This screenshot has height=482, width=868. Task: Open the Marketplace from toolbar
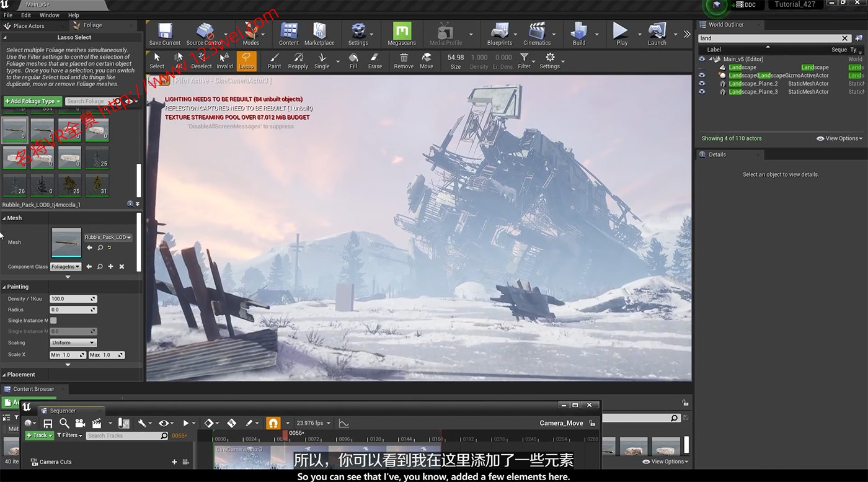(319, 33)
